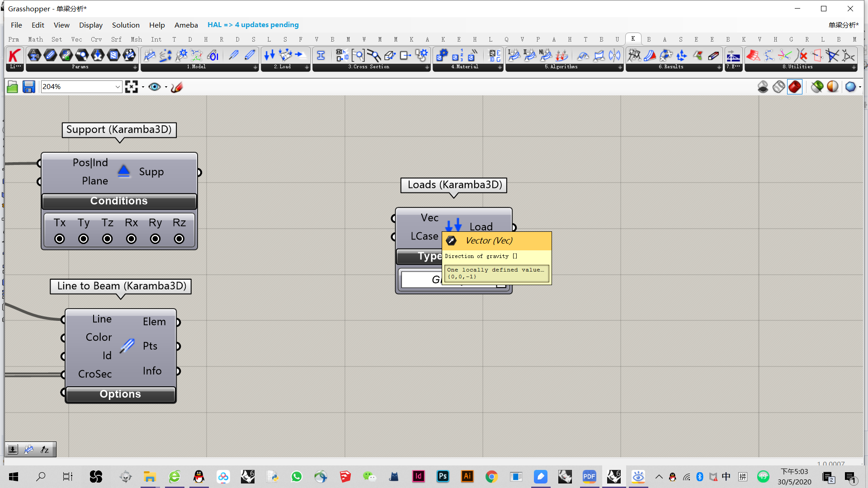Image resolution: width=868 pixels, height=488 pixels.
Task: Click the Cross Section I-beam icon
Action: [x=321, y=56]
